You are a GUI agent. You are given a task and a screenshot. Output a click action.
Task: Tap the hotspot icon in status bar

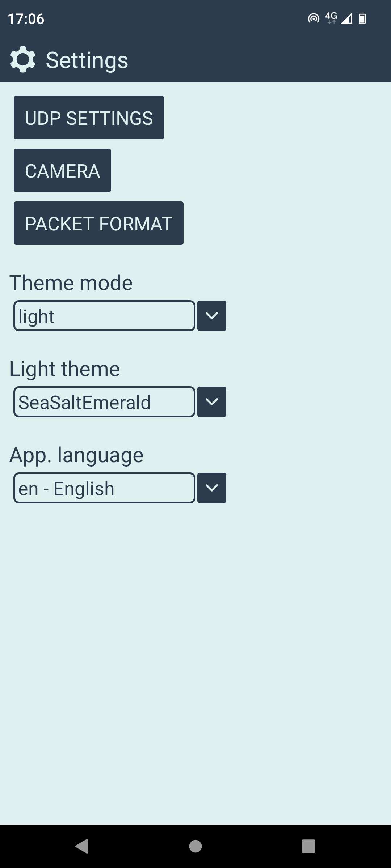[x=314, y=18]
